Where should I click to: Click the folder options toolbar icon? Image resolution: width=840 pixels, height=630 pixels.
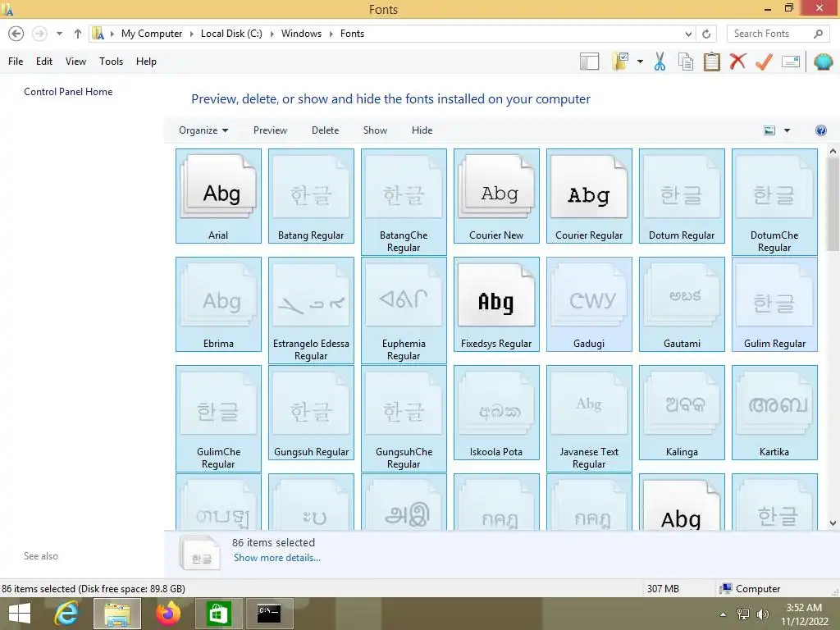click(x=620, y=62)
